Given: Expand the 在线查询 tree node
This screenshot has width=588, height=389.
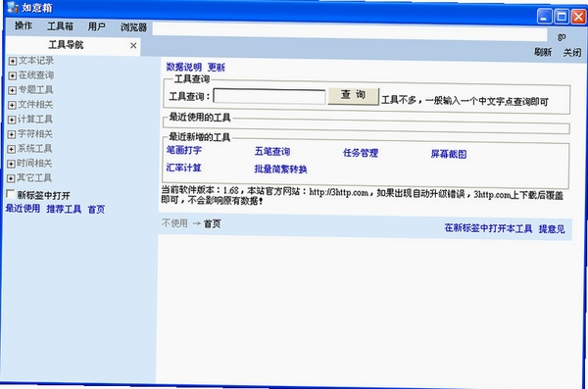Looking at the screenshot, I should point(13,75).
